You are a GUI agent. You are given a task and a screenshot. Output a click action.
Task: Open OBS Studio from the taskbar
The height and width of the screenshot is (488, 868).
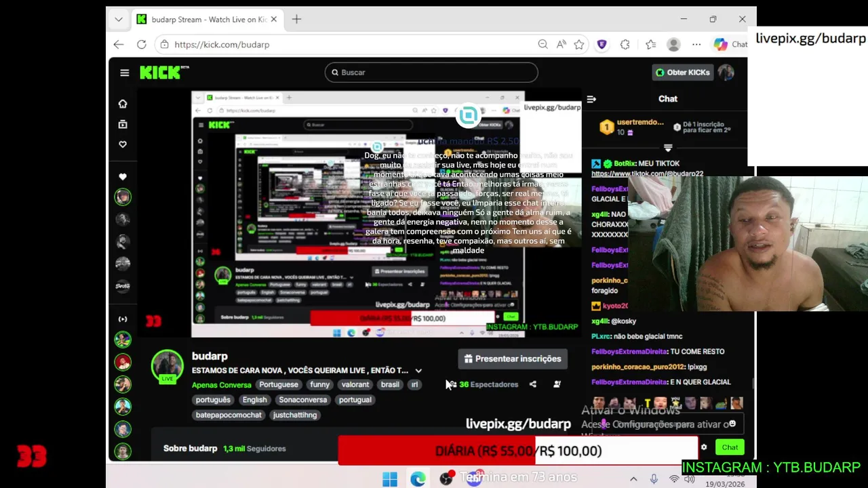(446, 479)
